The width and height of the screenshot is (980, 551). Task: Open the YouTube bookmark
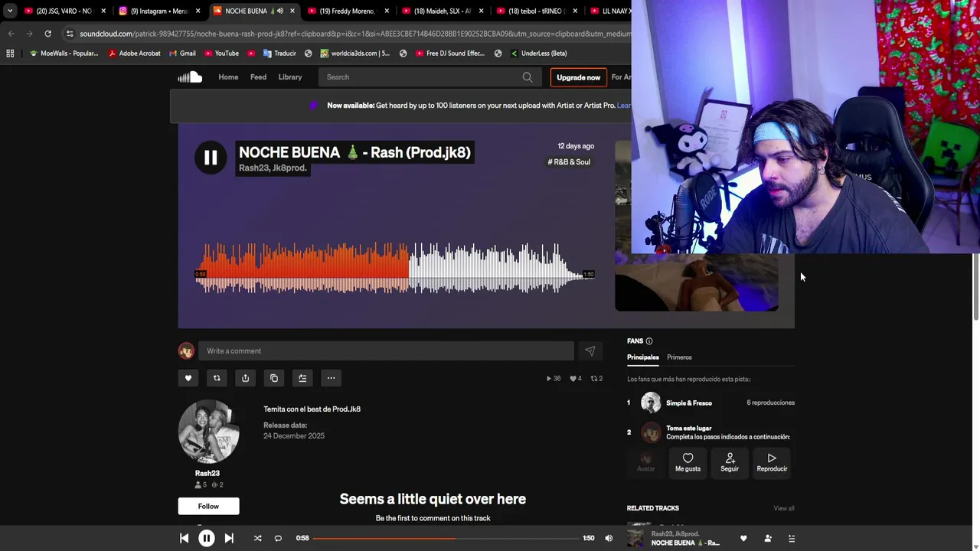pyautogui.click(x=221, y=54)
